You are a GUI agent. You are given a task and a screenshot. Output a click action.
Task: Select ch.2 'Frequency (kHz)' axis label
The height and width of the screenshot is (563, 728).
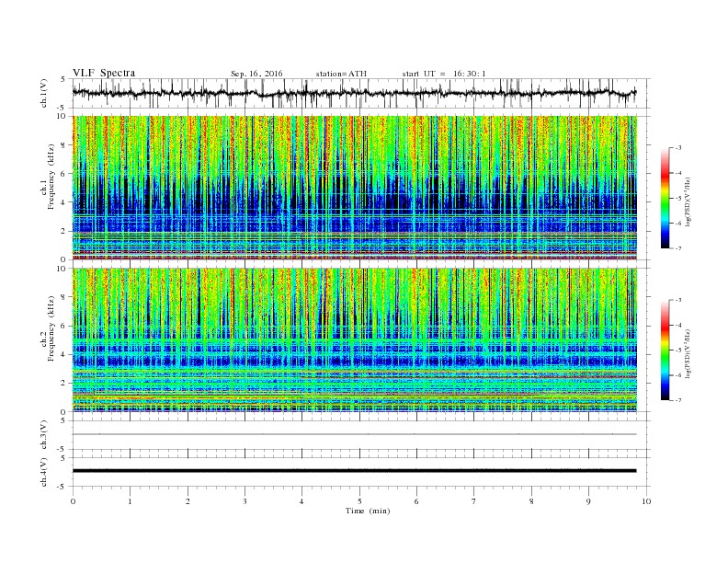(51, 329)
